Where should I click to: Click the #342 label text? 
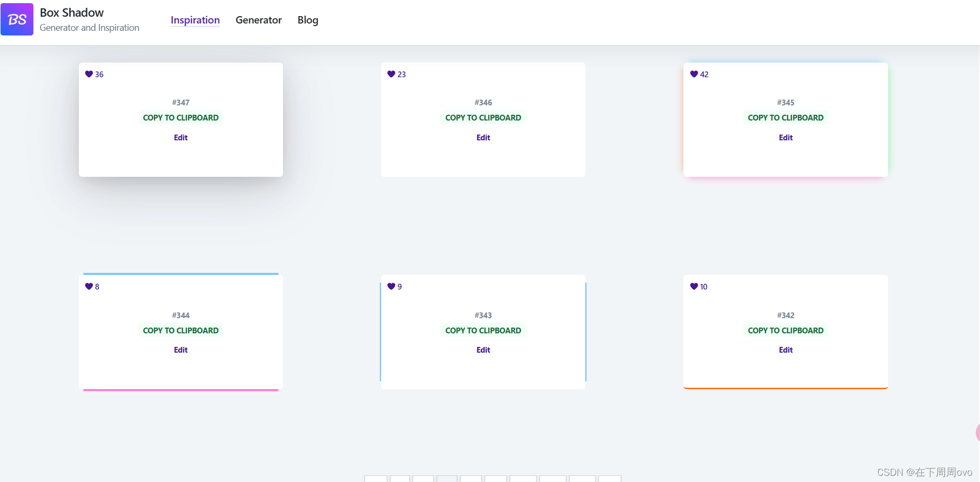[786, 316]
